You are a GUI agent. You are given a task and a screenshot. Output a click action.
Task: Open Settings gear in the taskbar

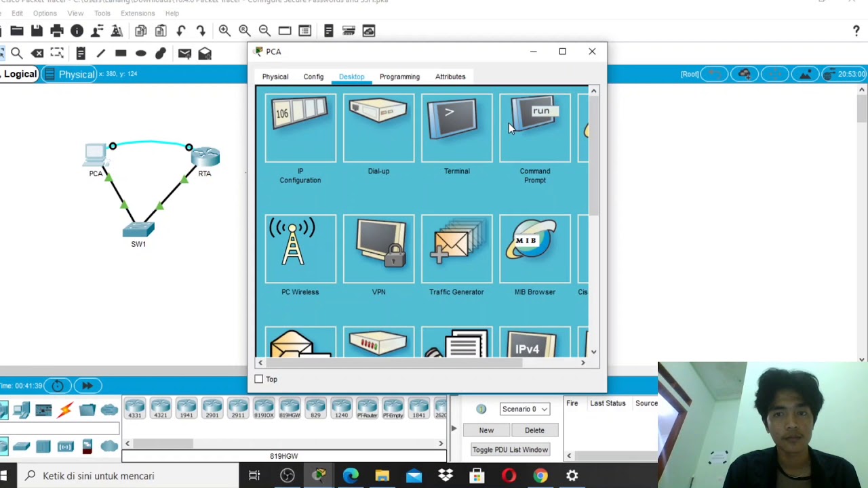coord(572,476)
